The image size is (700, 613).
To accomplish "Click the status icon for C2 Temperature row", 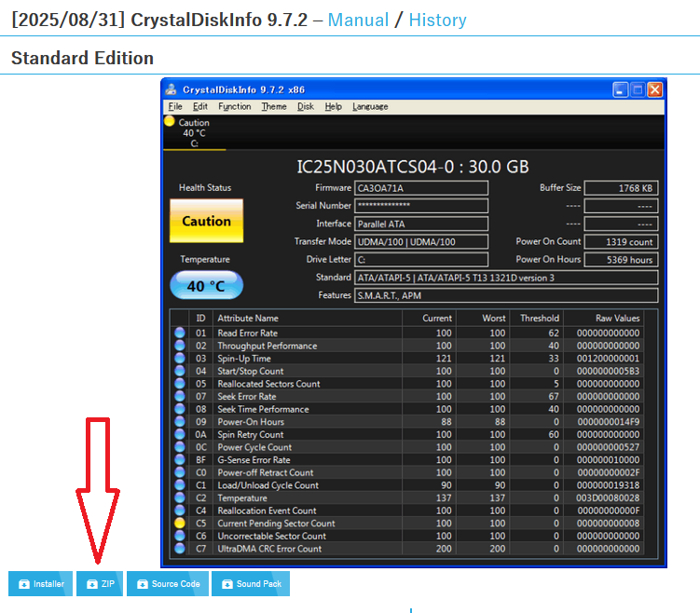I will tap(180, 497).
